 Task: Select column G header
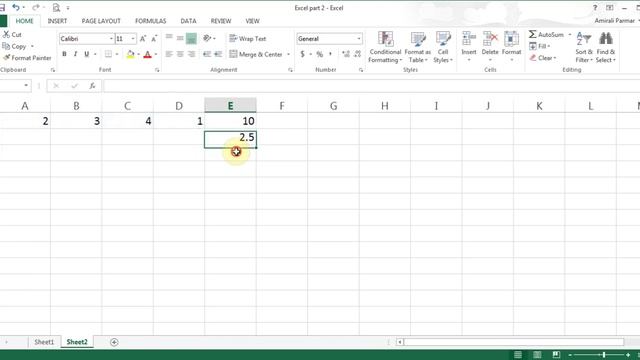333,106
